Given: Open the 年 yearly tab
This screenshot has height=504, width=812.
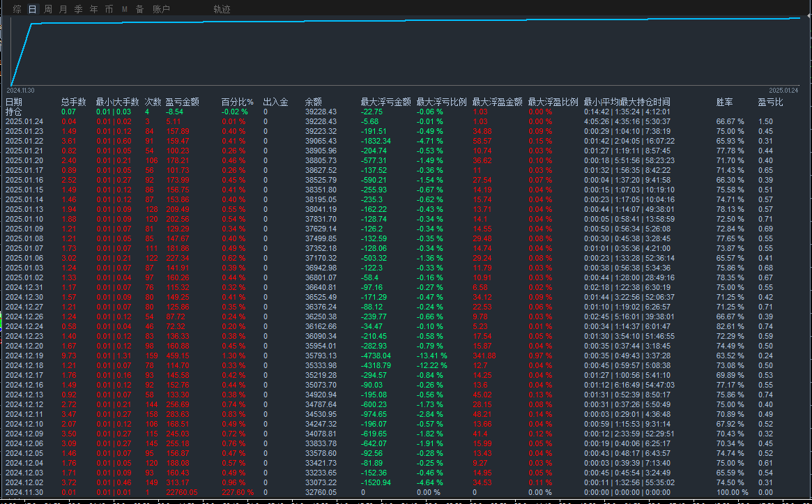Looking at the screenshot, I should point(93,9).
